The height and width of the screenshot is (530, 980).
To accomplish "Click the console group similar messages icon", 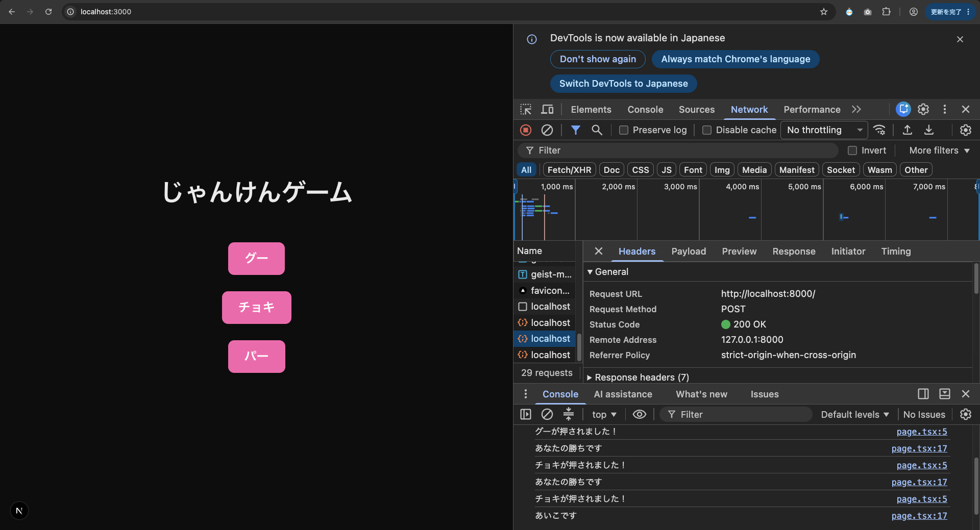I will pos(569,414).
